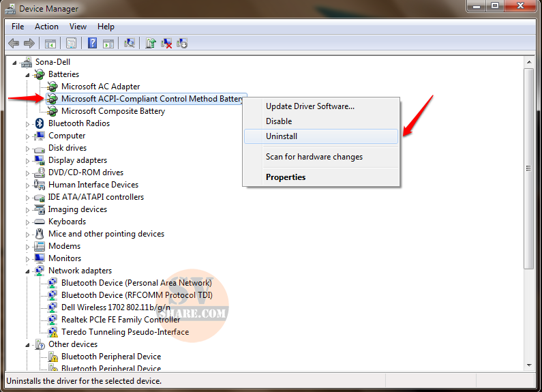Click Update Driver Software toolbar icon
Image resolution: width=542 pixels, height=392 pixels.
pyautogui.click(x=151, y=43)
